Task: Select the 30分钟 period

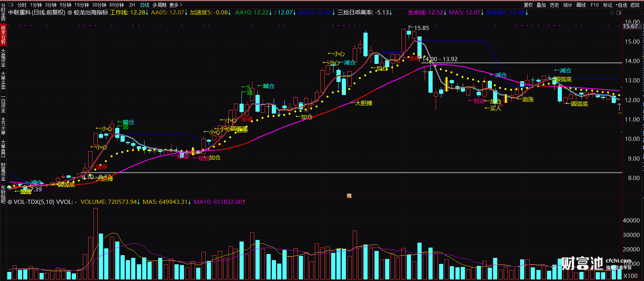Action: [x=99, y=5]
